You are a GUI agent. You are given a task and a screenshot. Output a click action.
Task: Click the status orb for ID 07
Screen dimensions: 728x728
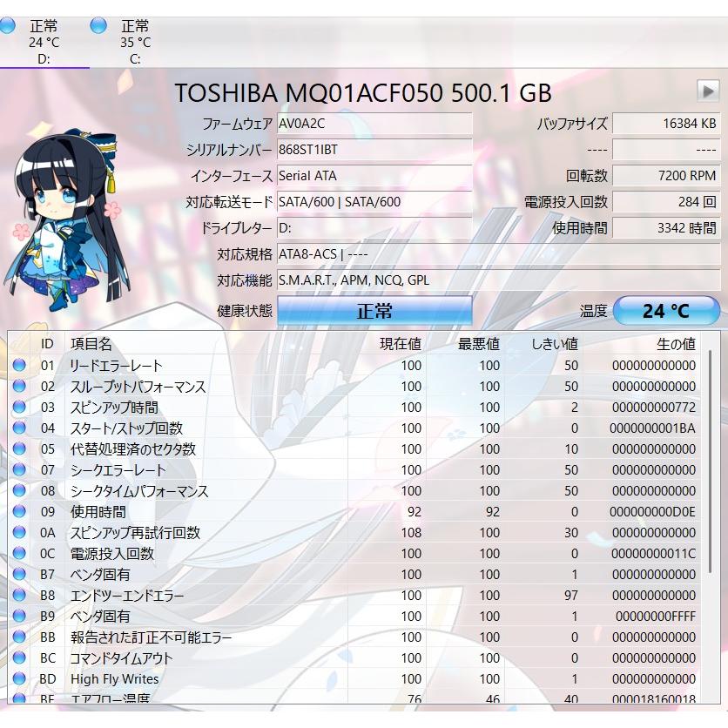point(19,469)
